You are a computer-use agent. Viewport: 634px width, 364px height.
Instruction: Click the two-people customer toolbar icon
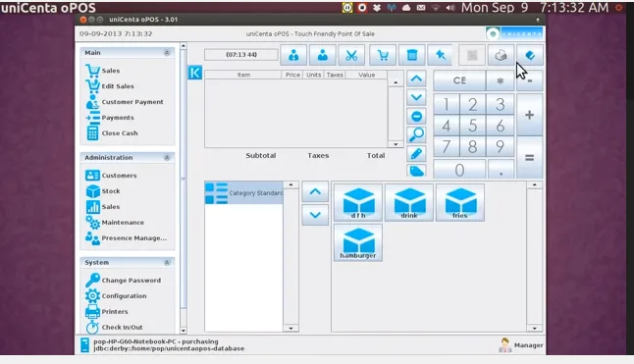coord(293,55)
